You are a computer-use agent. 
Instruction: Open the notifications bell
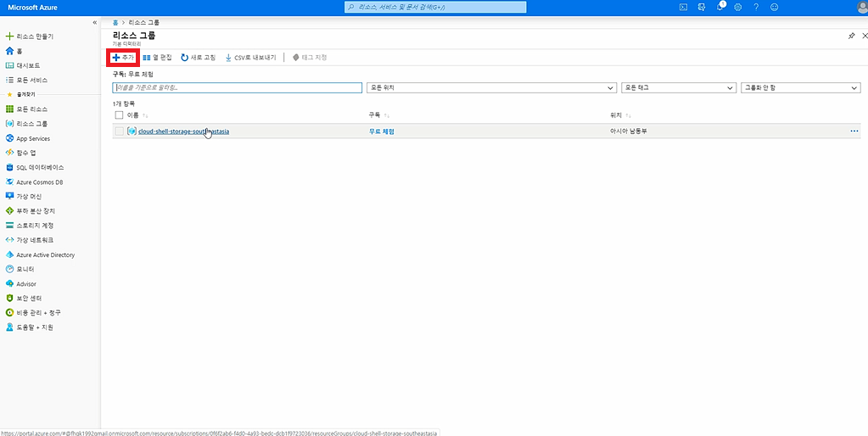[x=720, y=7]
